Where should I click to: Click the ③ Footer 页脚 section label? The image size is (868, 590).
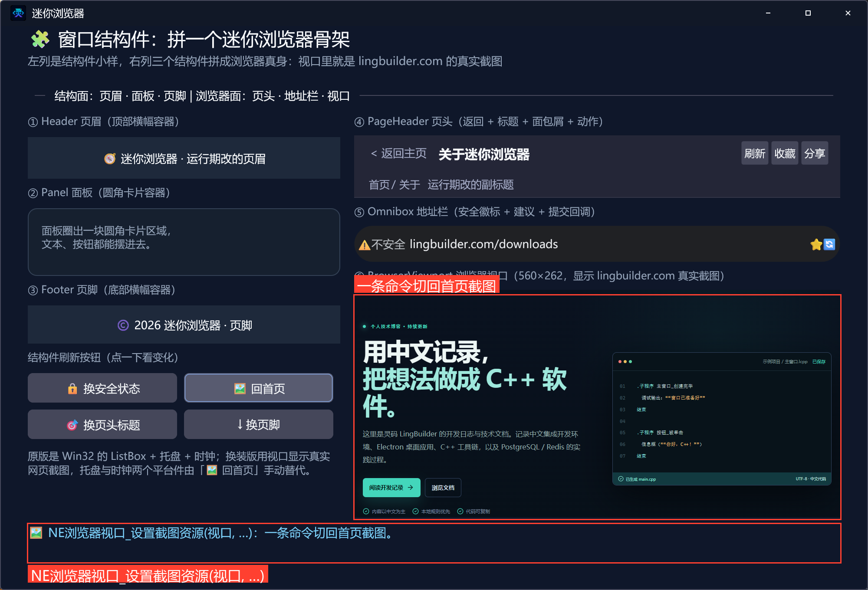(x=102, y=290)
